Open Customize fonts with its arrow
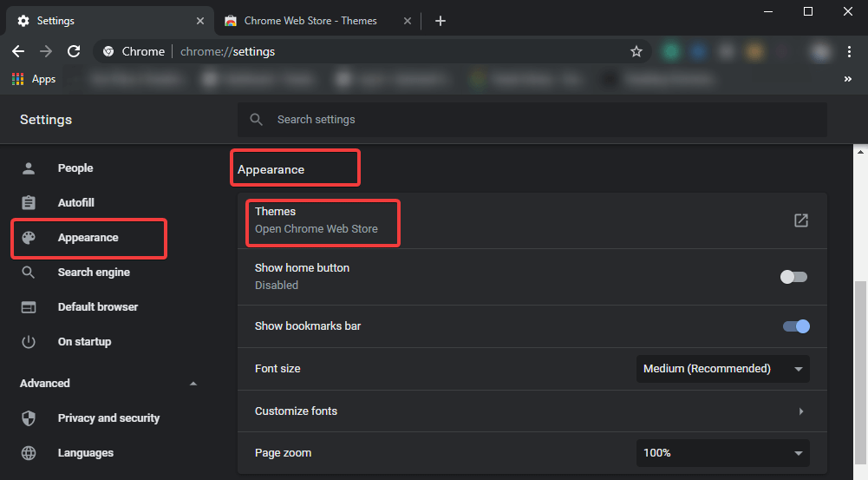Viewport: 868px width, 480px height. tap(801, 411)
